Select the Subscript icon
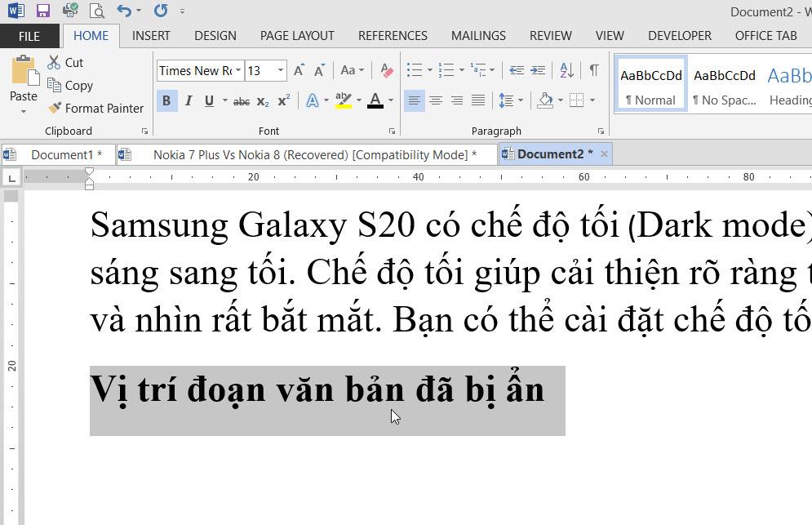 pyautogui.click(x=262, y=100)
